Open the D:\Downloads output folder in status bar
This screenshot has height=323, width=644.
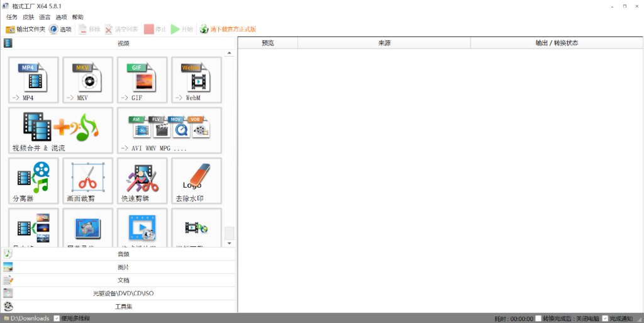[x=26, y=318]
